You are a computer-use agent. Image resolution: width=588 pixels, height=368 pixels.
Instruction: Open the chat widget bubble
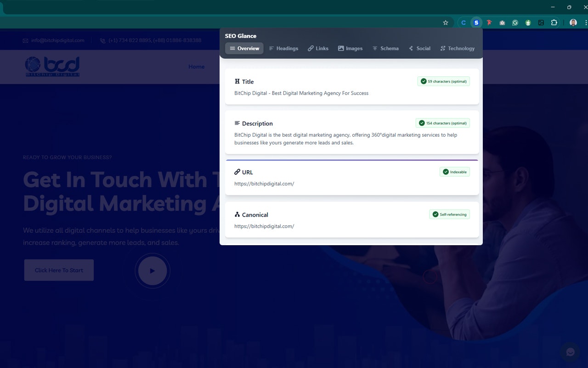tap(571, 352)
